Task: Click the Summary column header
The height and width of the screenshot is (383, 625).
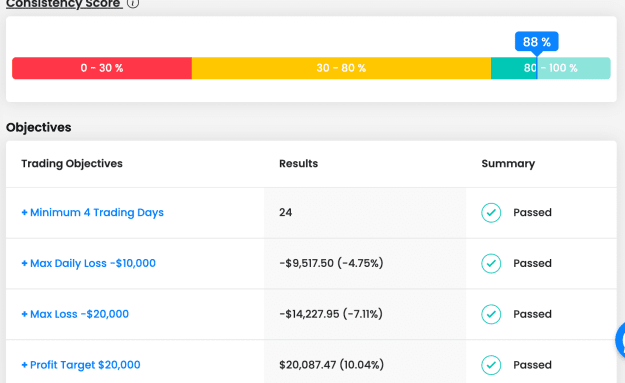Action: 508,163
